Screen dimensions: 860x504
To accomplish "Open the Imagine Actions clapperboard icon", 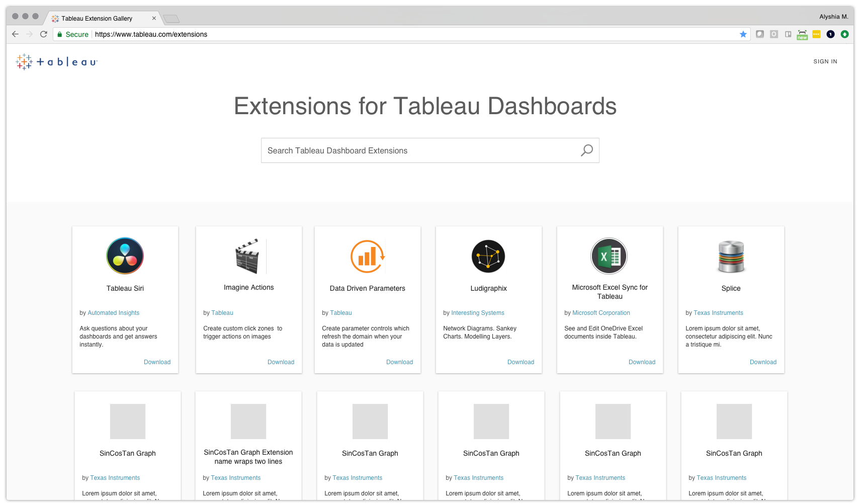I will point(247,256).
